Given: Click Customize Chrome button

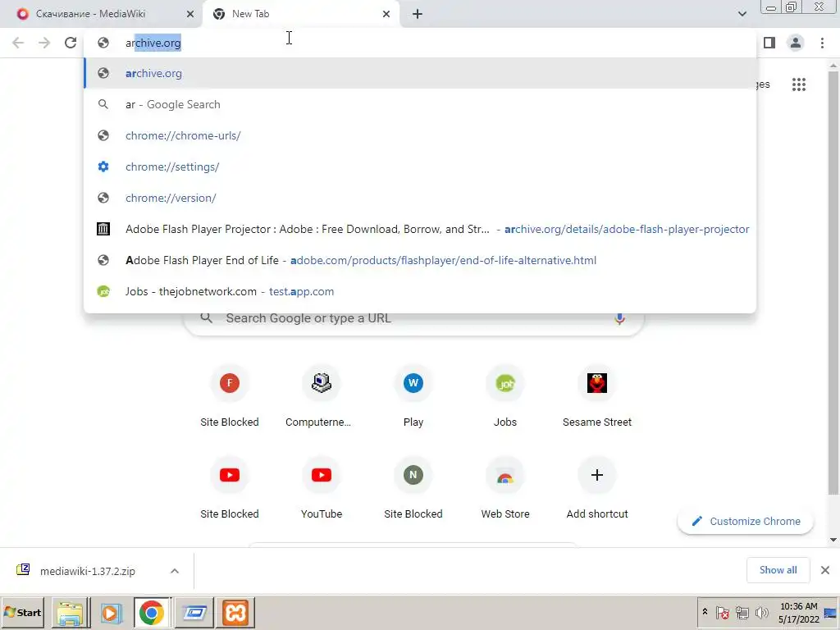Looking at the screenshot, I should click(746, 521).
